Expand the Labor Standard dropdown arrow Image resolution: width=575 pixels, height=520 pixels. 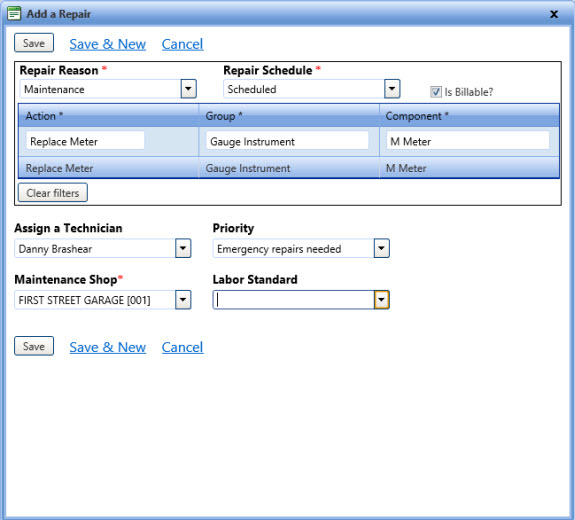[x=381, y=300]
